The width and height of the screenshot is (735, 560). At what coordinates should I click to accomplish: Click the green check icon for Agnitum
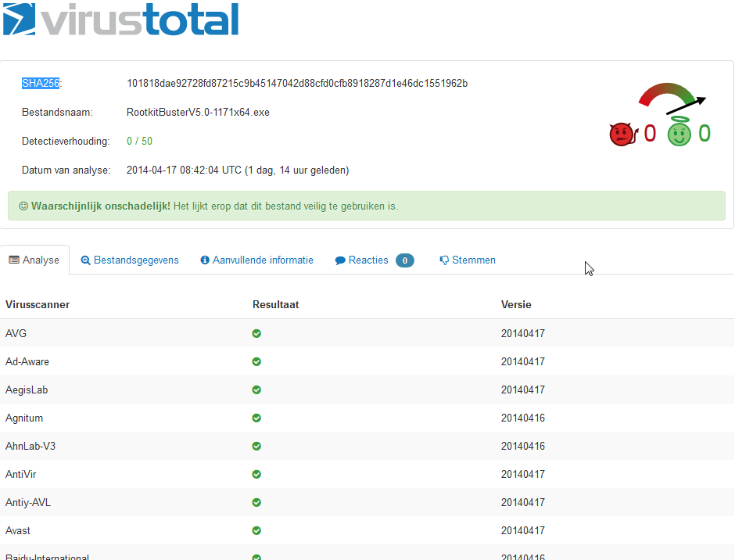click(x=256, y=418)
